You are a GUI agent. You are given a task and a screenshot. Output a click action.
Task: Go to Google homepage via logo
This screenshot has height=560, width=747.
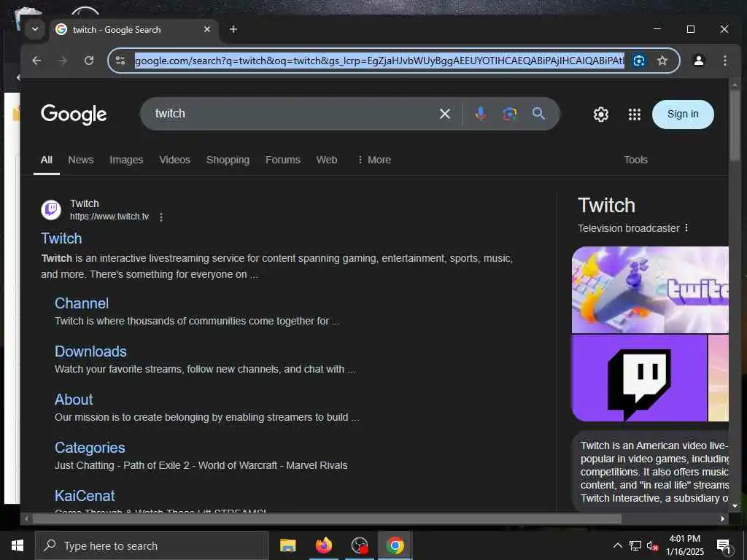click(x=74, y=114)
